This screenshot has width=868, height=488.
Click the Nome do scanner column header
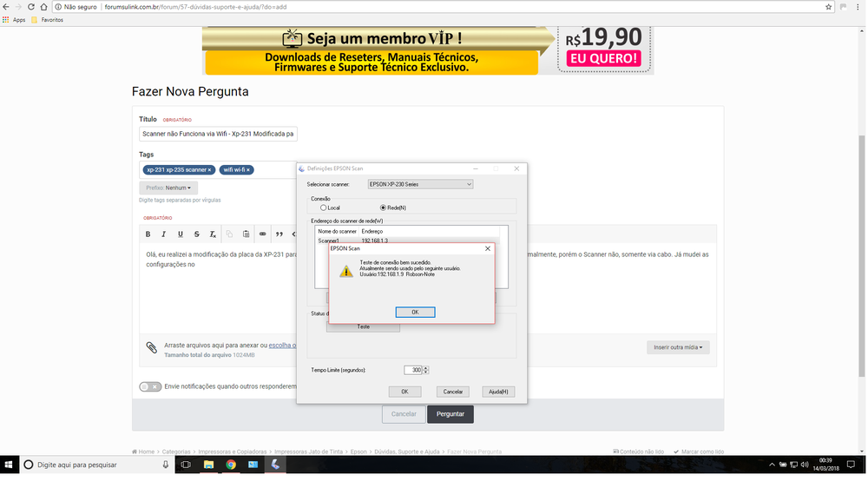(x=337, y=232)
